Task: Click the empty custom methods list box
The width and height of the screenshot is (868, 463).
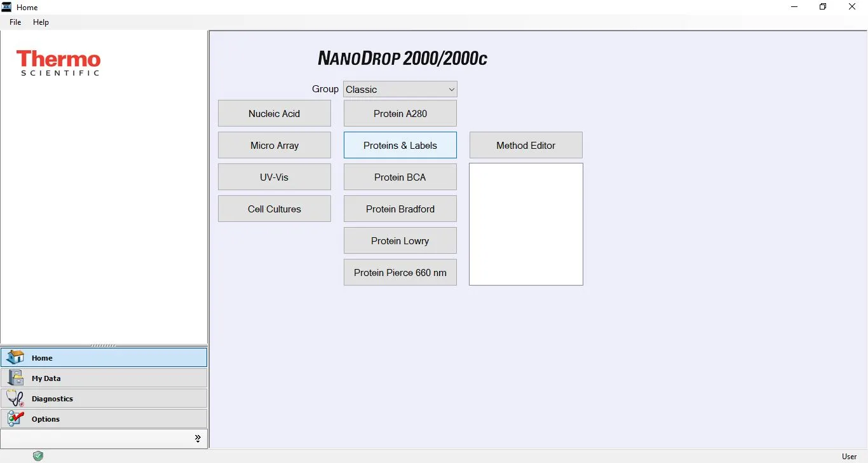Action: [526, 224]
